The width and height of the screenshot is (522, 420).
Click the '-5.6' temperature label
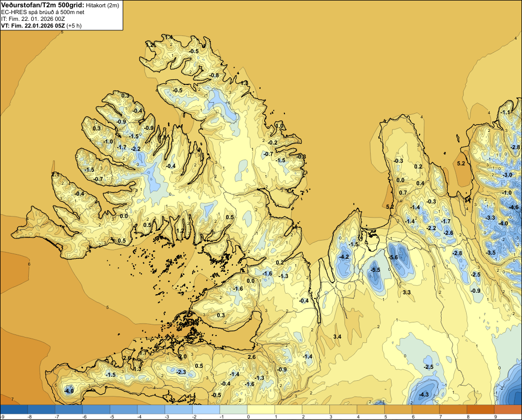[x=393, y=257]
